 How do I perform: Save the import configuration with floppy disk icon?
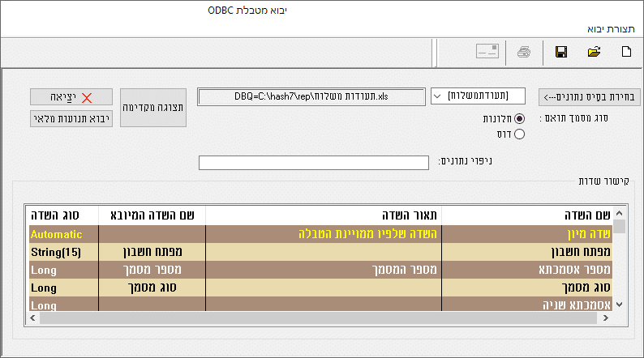coord(561,52)
